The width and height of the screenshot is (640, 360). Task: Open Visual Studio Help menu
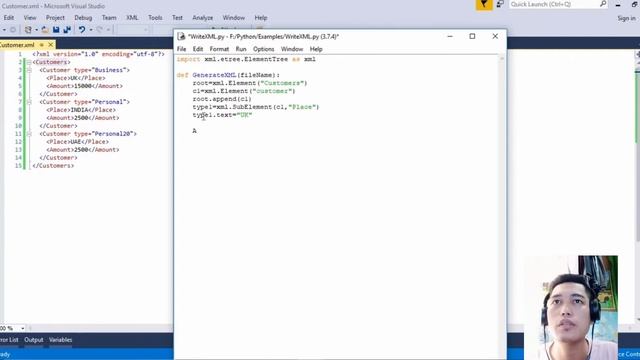point(261,18)
